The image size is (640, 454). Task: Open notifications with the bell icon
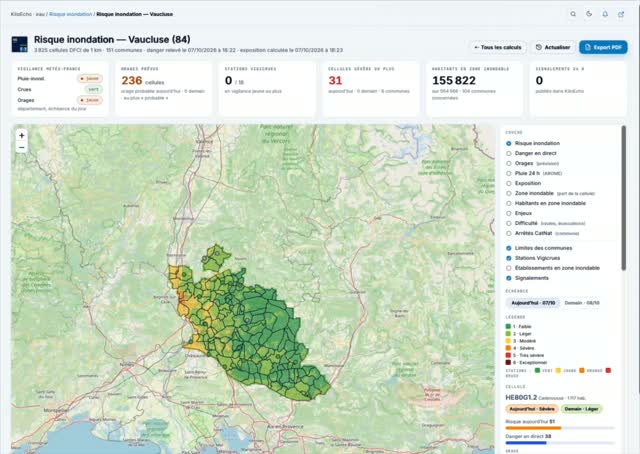[x=605, y=14]
